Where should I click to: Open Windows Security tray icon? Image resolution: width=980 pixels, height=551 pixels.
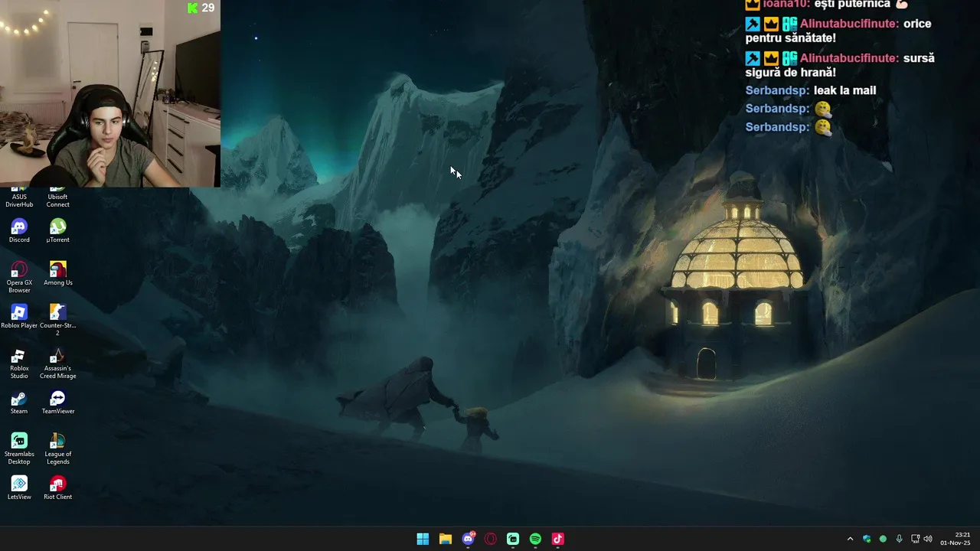click(867, 539)
